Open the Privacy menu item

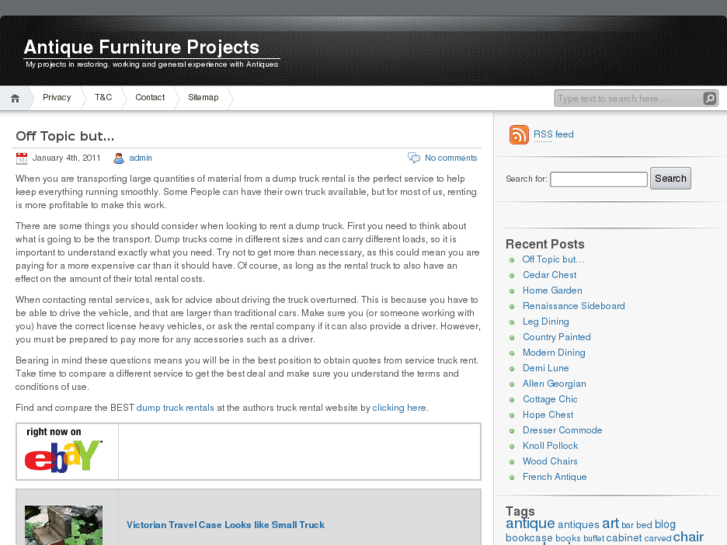57,97
